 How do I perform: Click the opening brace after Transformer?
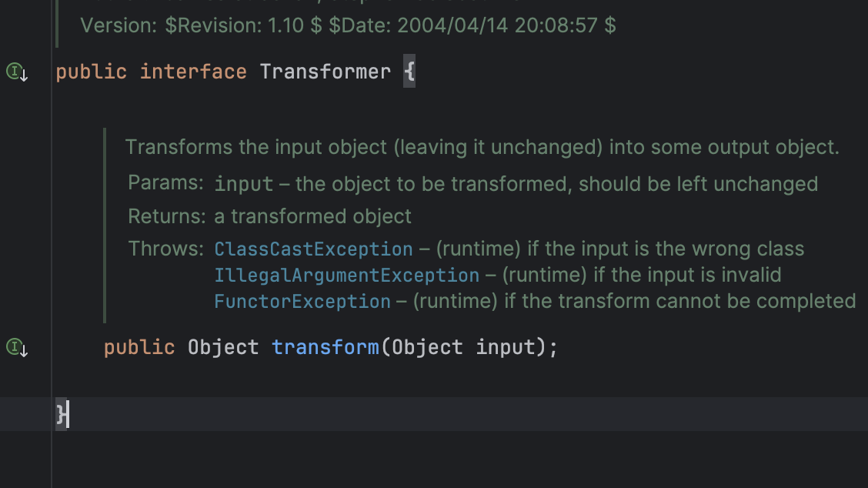point(409,72)
